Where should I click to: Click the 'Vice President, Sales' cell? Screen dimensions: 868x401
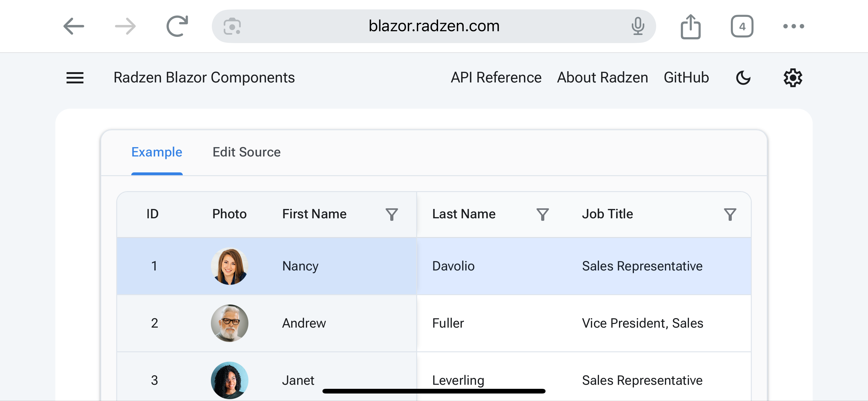(x=642, y=323)
